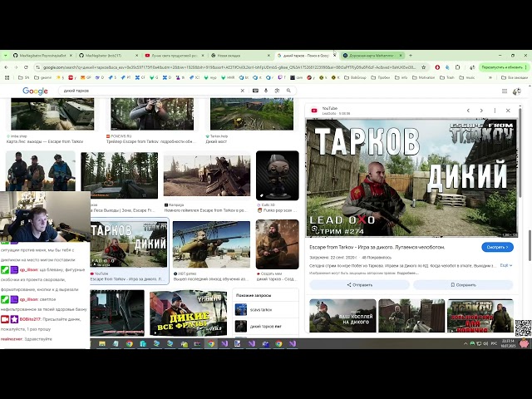Click the Google search input field
Screen dimensions: 532x399
[150, 91]
